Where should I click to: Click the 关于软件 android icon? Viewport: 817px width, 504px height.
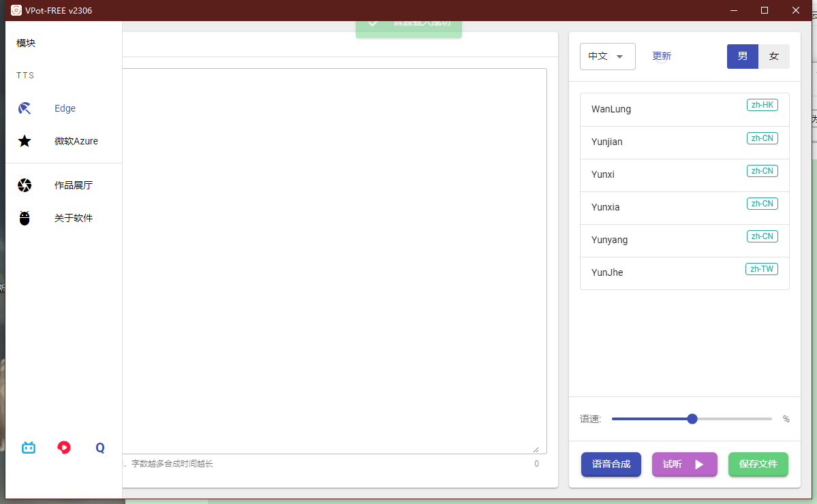pos(25,218)
